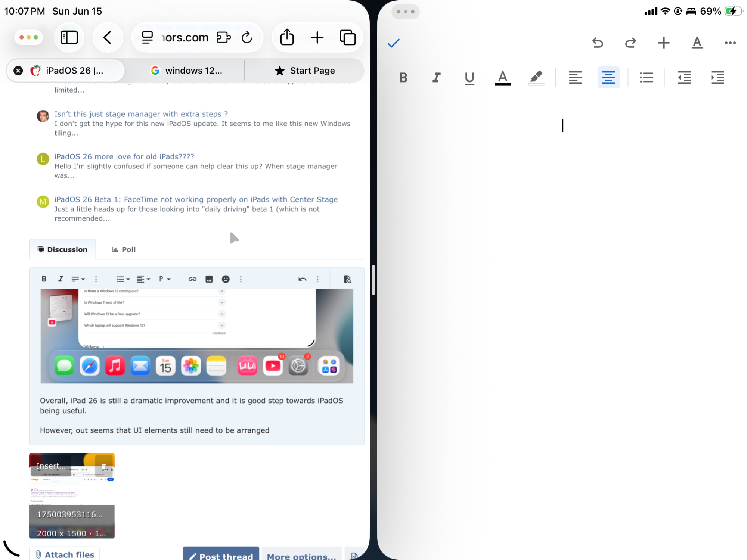
Task: Choose highlight color in document editor
Action: [536, 78]
